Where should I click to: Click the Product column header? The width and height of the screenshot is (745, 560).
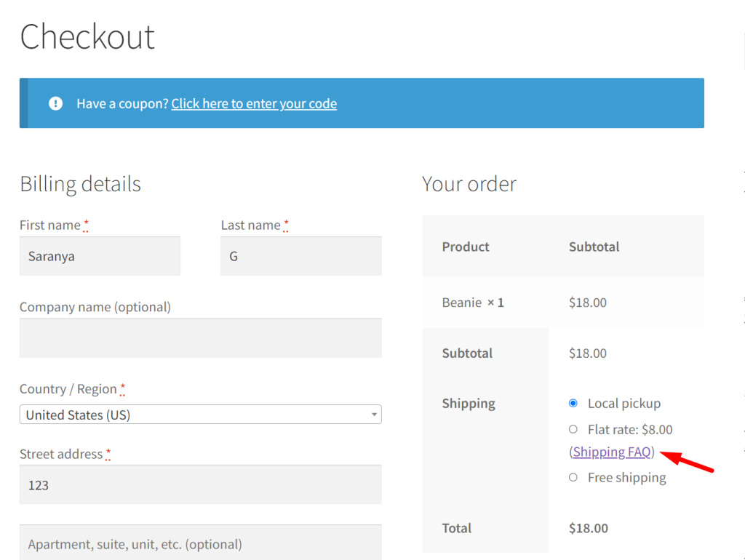(466, 247)
